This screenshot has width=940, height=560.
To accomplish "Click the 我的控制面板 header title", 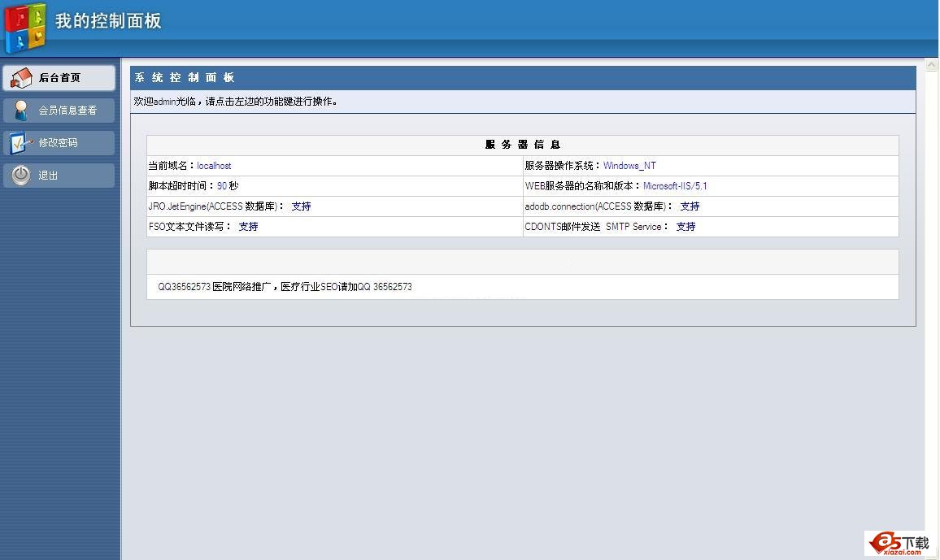I will click(x=108, y=21).
